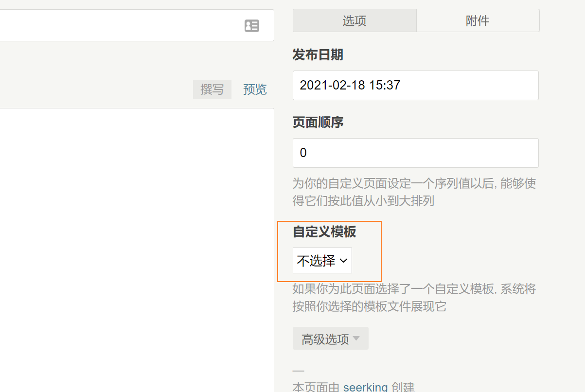This screenshot has width=585, height=392.
Task: Open the 自定义模板 dropdown
Action: [322, 261]
